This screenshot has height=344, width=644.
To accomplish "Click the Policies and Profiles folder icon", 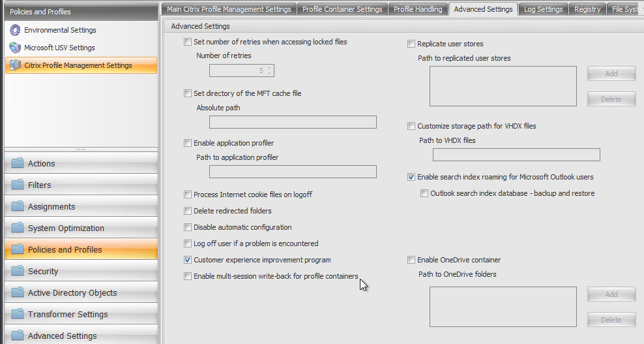I will click(x=18, y=249).
